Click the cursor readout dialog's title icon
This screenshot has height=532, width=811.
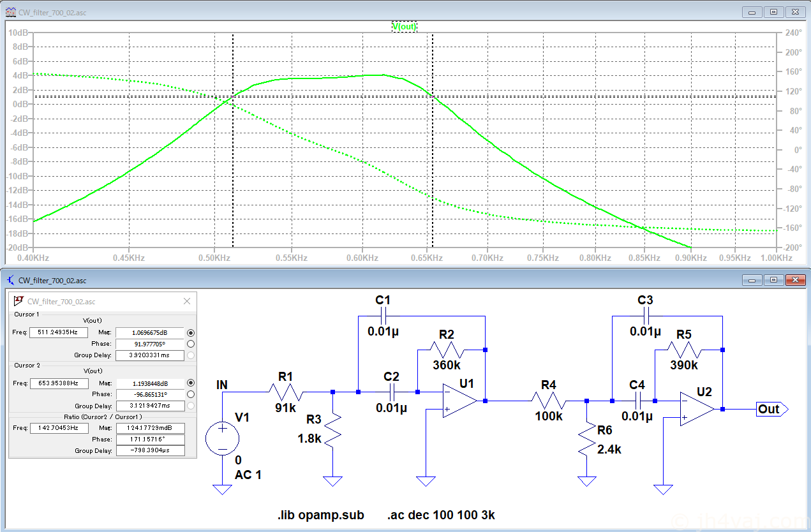click(x=18, y=301)
